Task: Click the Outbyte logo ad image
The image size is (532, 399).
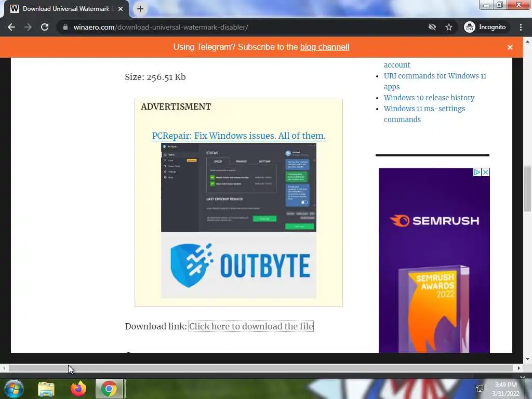Action: click(238, 265)
